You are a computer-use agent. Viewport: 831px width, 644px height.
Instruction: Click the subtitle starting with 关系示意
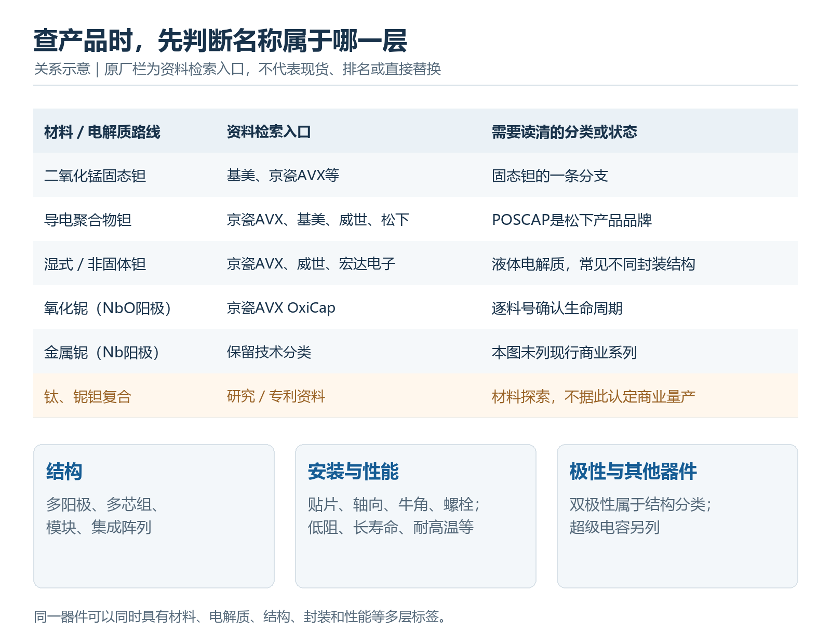(237, 69)
